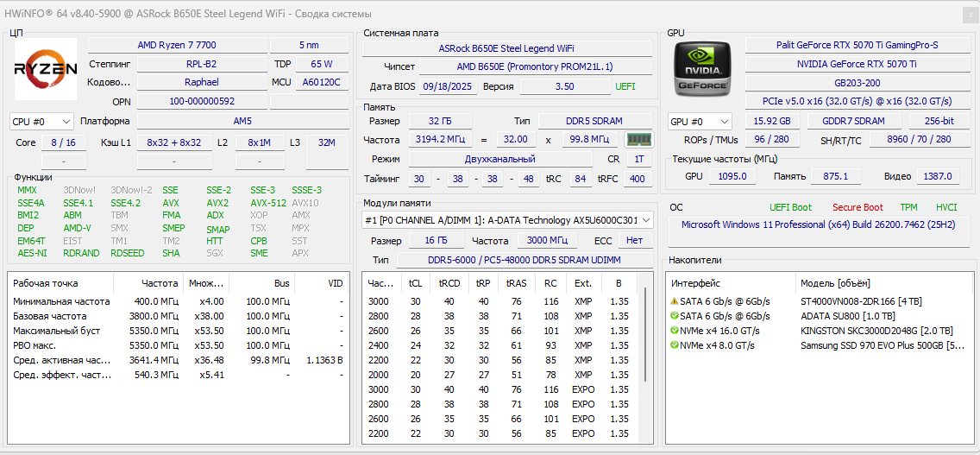Click green status icon for KINGSTON SKC3000D2048G

coord(675,331)
